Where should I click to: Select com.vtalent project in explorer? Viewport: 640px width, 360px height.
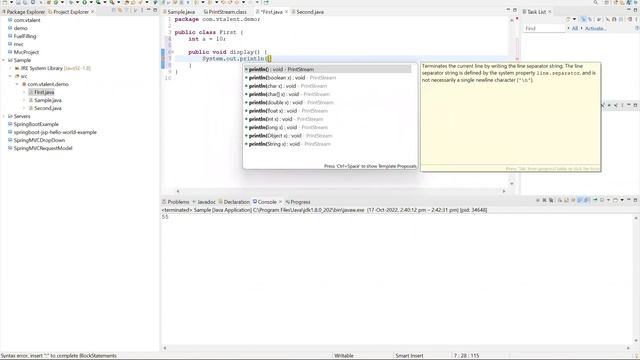coord(27,20)
